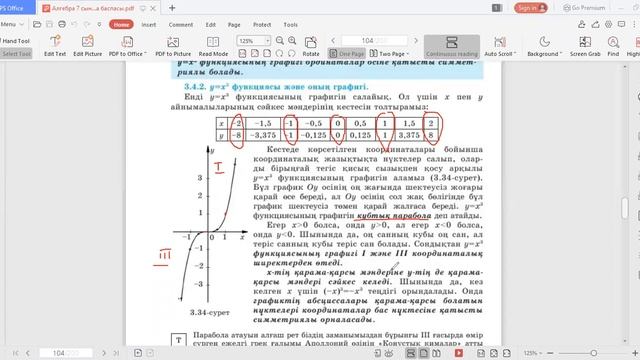Viewport: 640px width, 360px height.
Task: Open the more options three-dot menu
Action: [x=634, y=24]
